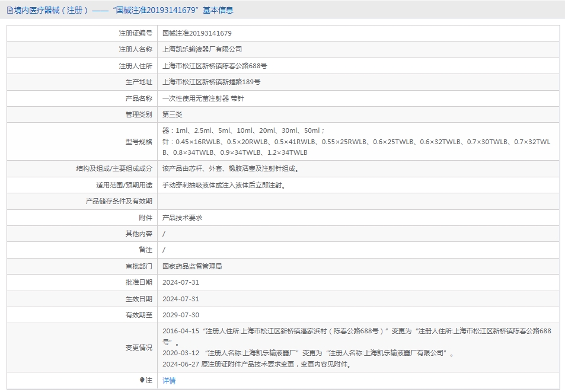
Task: Click the 管理类别 row label
Action: click(139, 114)
